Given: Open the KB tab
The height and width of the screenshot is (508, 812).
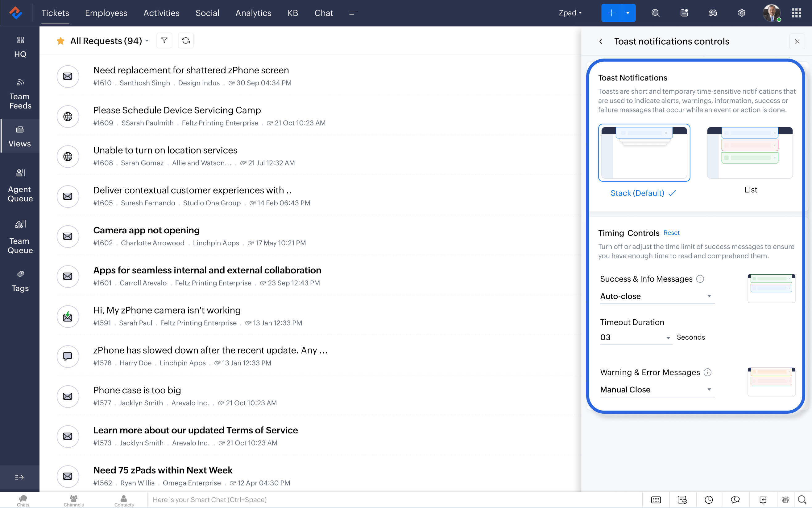Looking at the screenshot, I should click(x=292, y=13).
